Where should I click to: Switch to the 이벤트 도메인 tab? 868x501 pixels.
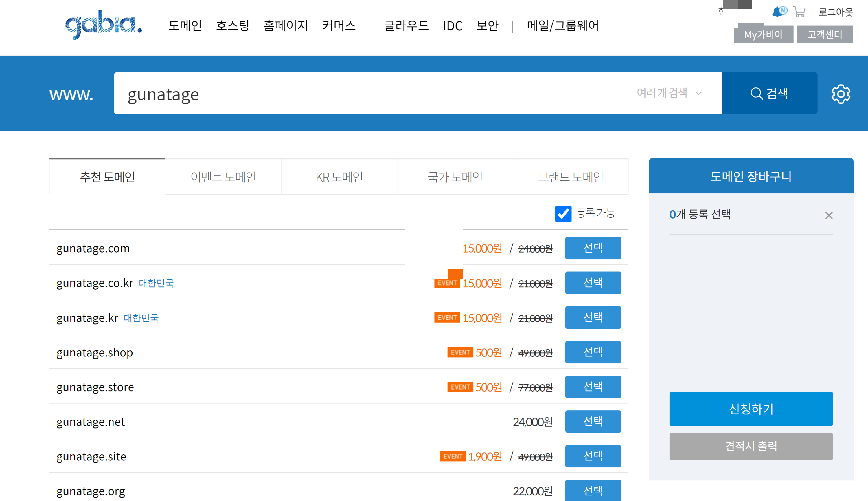coord(223,177)
